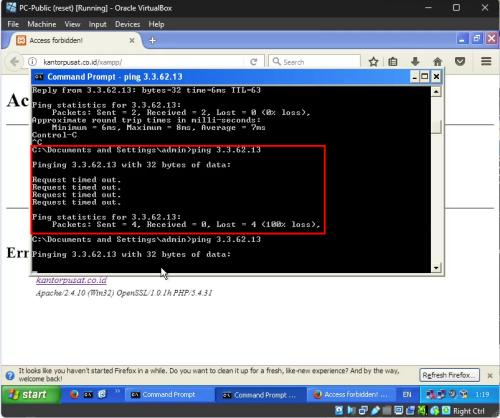Bookmark this page with the star icon
The height and width of the screenshot is (418, 500).
click(x=373, y=62)
